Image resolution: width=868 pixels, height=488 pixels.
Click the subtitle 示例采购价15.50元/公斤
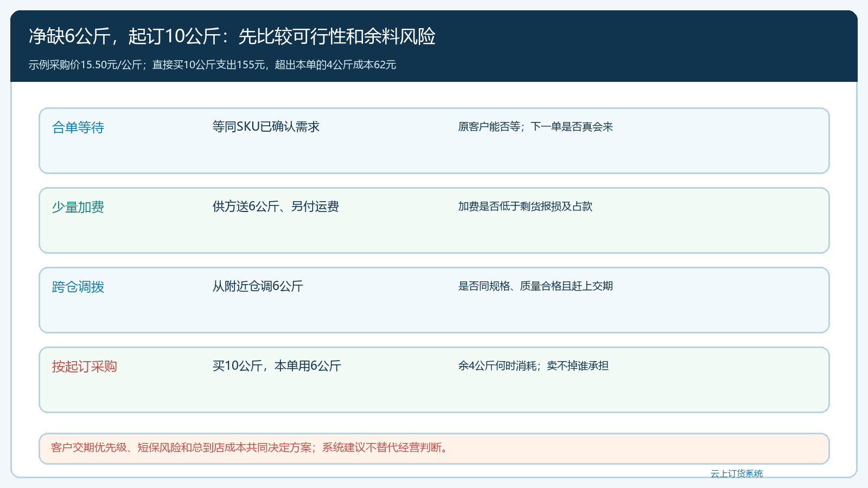(85, 65)
